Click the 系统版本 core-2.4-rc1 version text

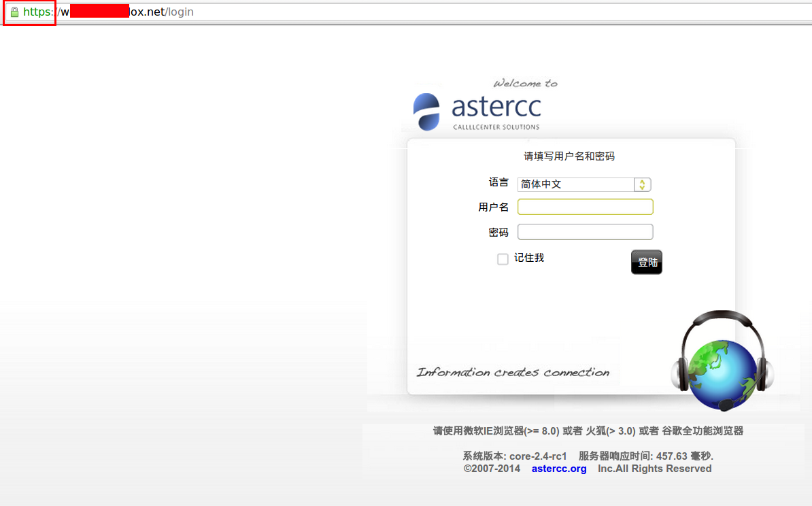515,456
